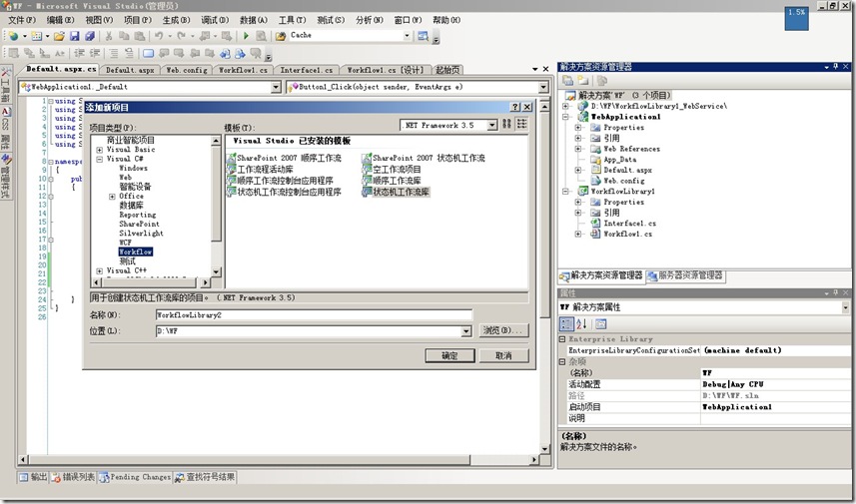
Task: Click the Paste toolbar icon
Action: point(139,36)
